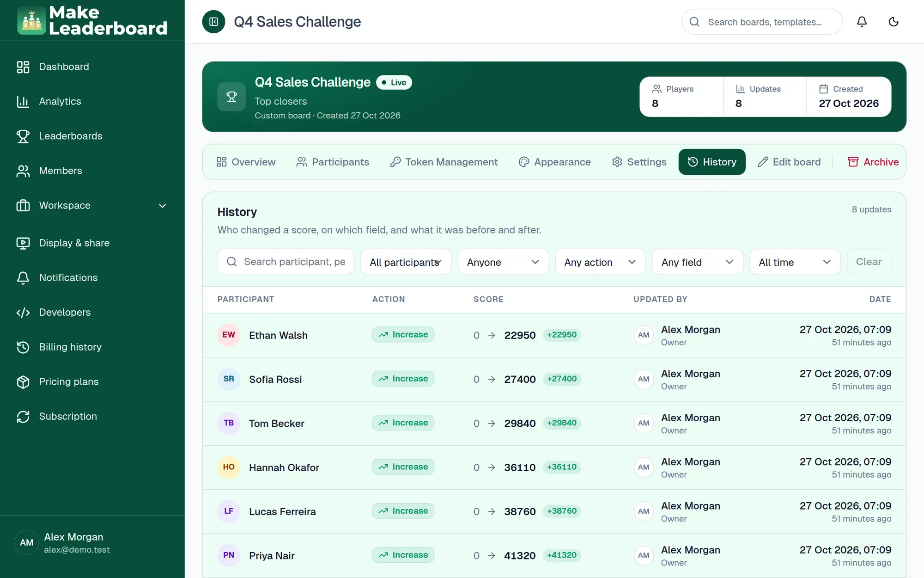This screenshot has height=578, width=924.
Task: Open the All time date filter
Action: point(795,262)
